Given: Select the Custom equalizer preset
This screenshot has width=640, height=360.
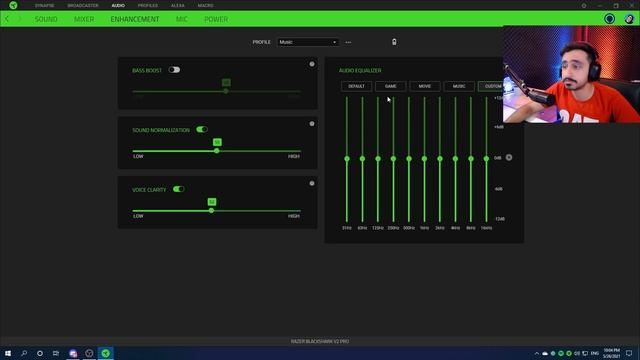Looking at the screenshot, I should [491, 86].
